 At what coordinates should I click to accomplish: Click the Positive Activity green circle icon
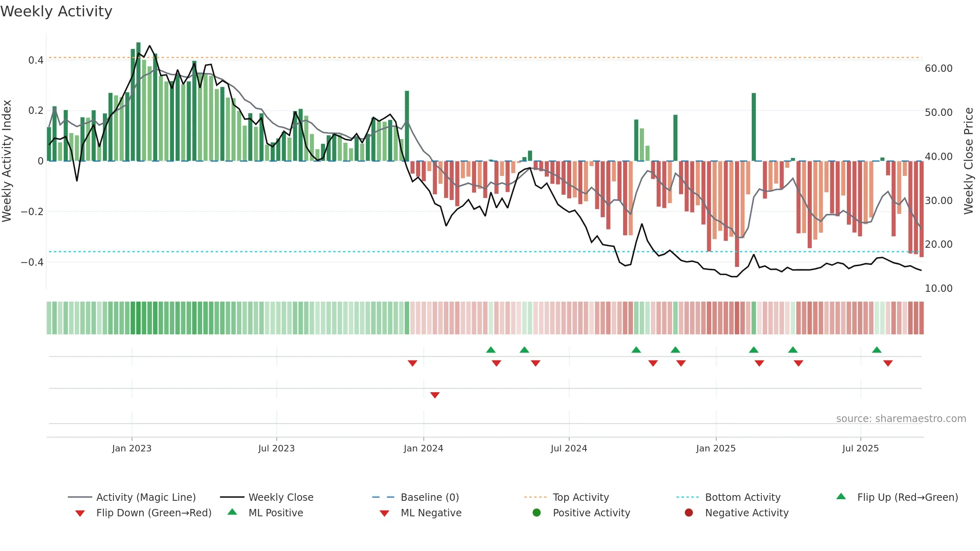(x=537, y=512)
